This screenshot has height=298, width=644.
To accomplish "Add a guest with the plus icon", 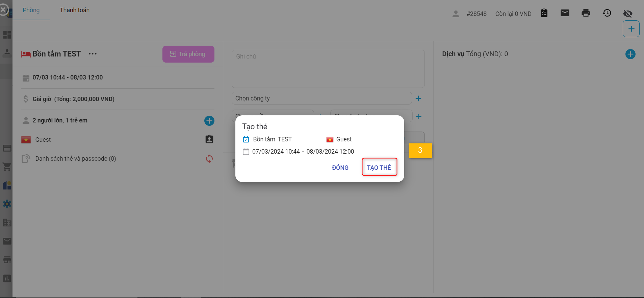I will pos(209,121).
